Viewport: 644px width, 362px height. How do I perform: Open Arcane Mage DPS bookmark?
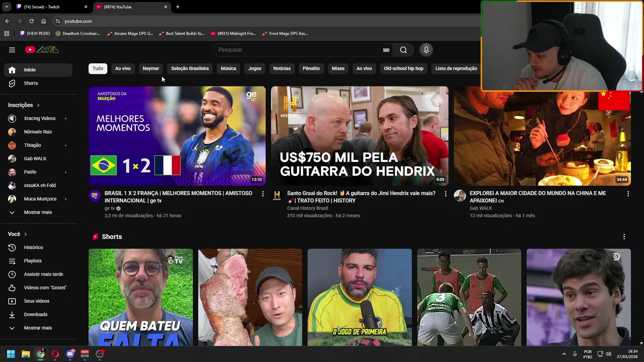[x=130, y=34]
